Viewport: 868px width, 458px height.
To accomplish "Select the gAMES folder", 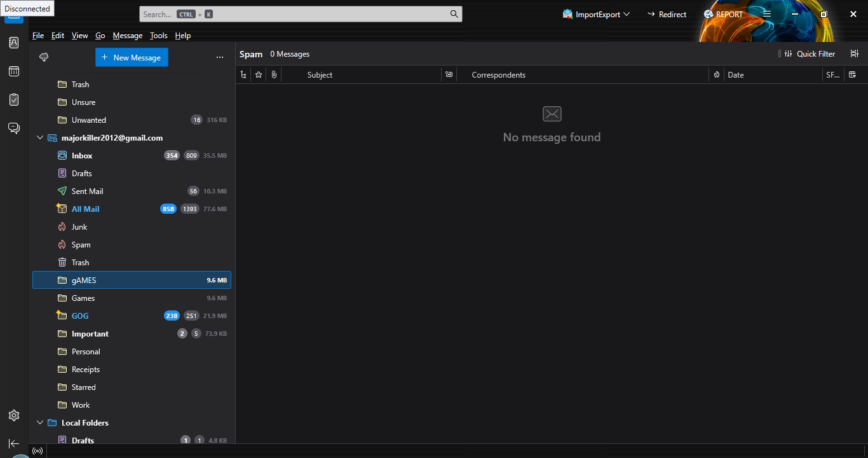I will (132, 281).
